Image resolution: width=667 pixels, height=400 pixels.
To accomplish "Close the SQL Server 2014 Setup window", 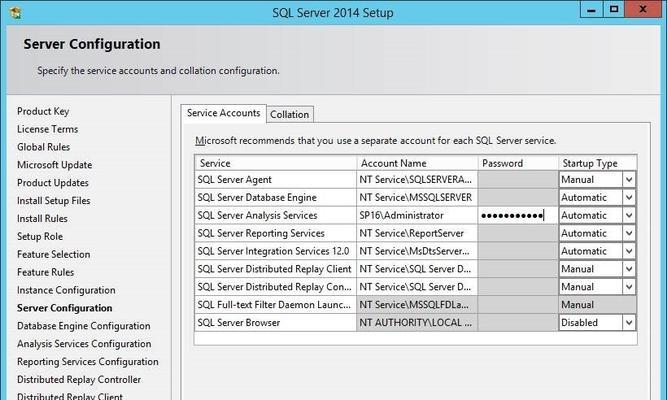I will click(x=643, y=10).
